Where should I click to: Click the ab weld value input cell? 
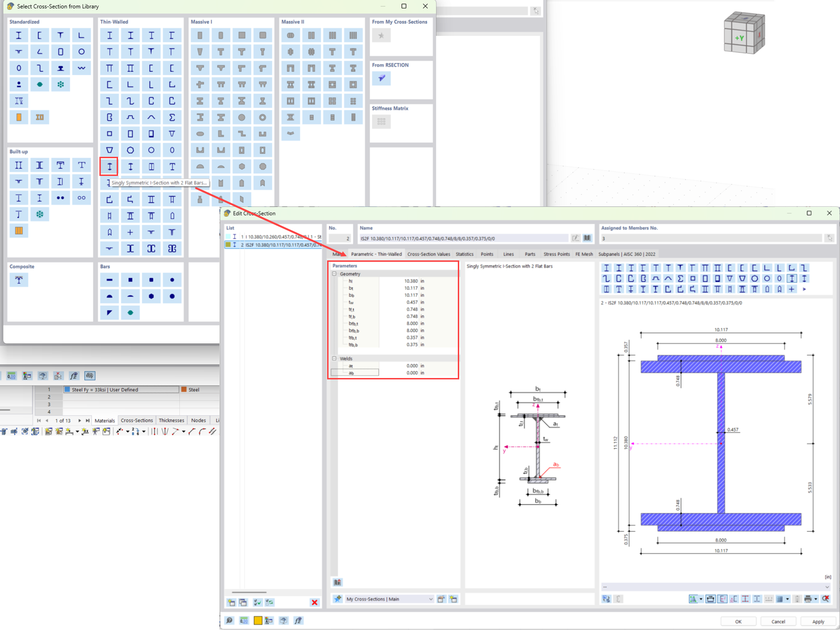[399, 373]
